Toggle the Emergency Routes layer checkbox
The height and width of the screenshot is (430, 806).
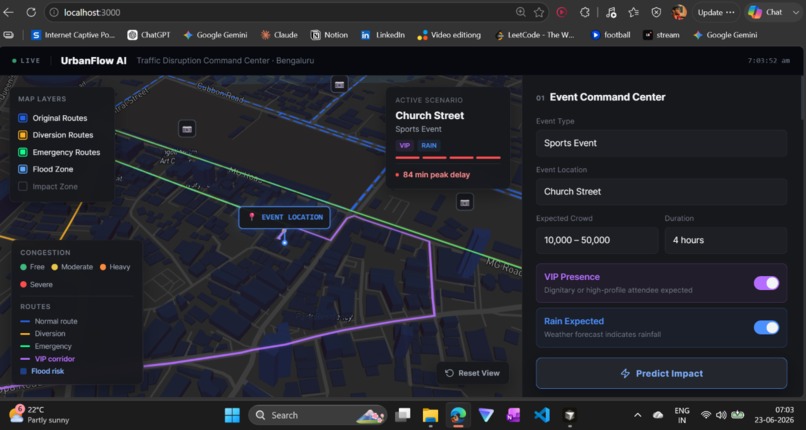23,152
